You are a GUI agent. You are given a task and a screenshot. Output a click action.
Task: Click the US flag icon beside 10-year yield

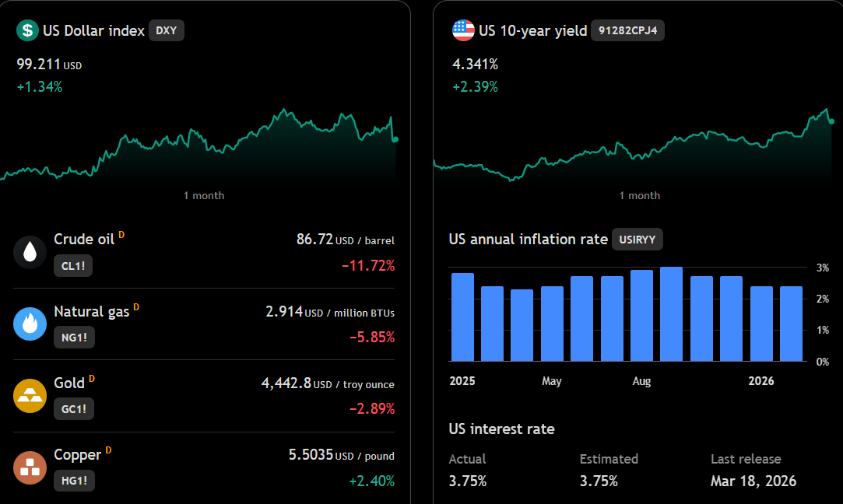(463, 30)
